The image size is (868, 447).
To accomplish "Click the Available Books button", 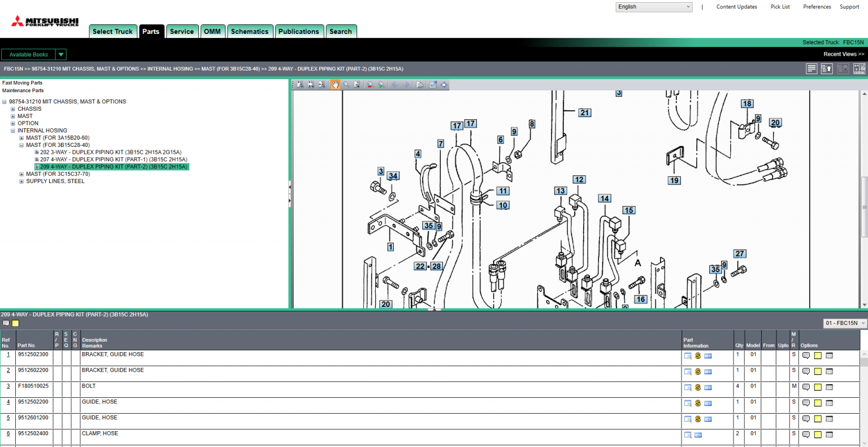I will click(28, 54).
